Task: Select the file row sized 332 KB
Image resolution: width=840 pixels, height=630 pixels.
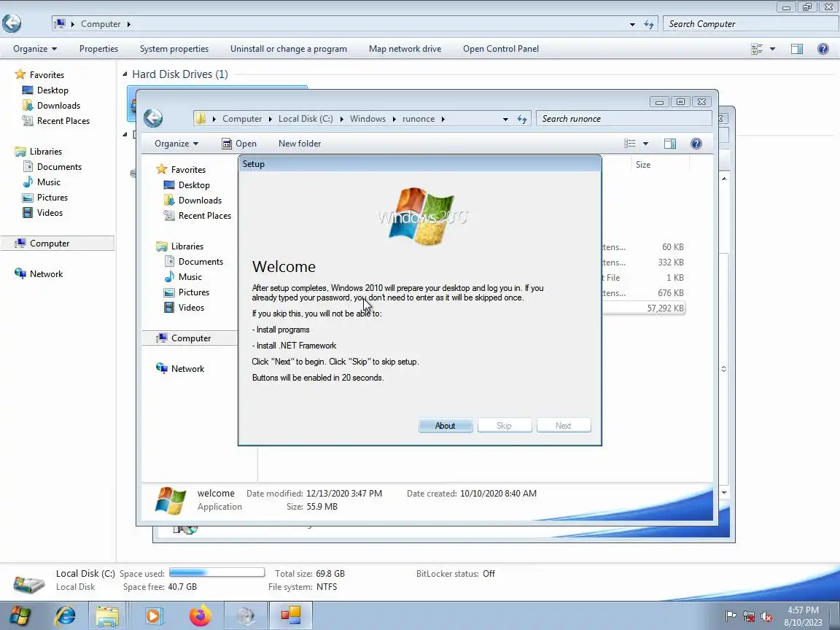Action: [x=644, y=262]
